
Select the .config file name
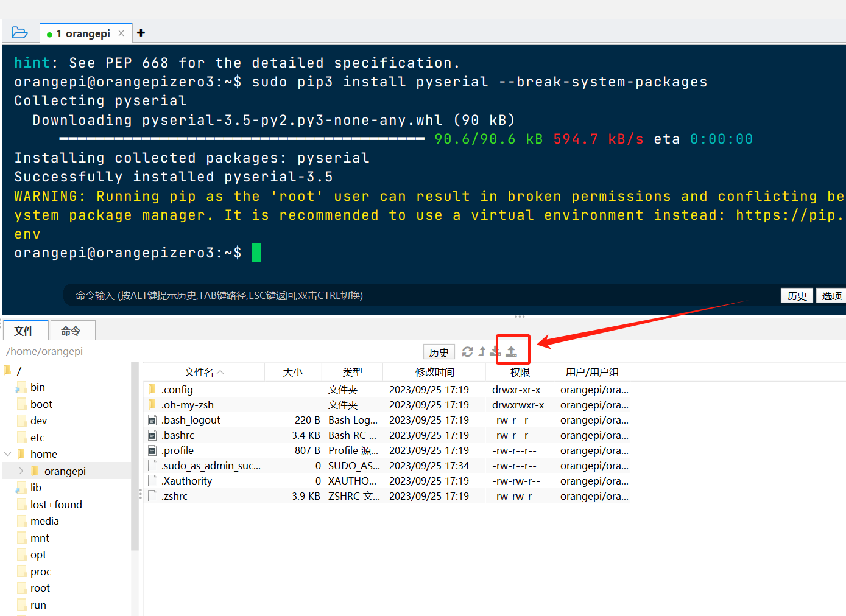(x=177, y=390)
